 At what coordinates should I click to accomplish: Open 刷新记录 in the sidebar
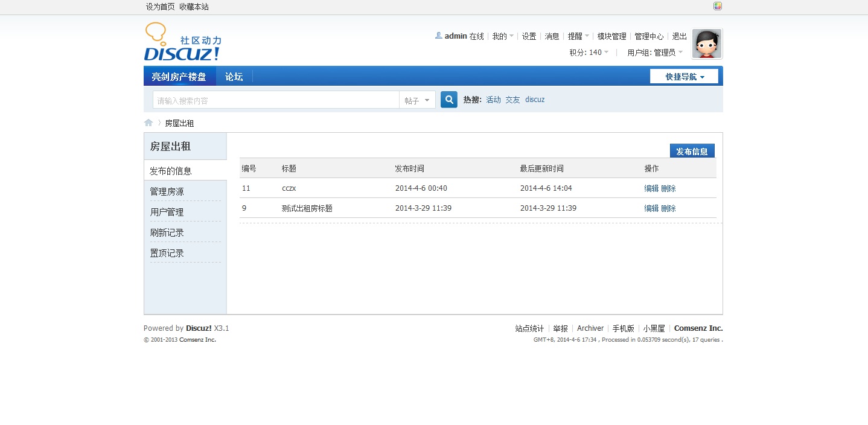click(x=167, y=233)
